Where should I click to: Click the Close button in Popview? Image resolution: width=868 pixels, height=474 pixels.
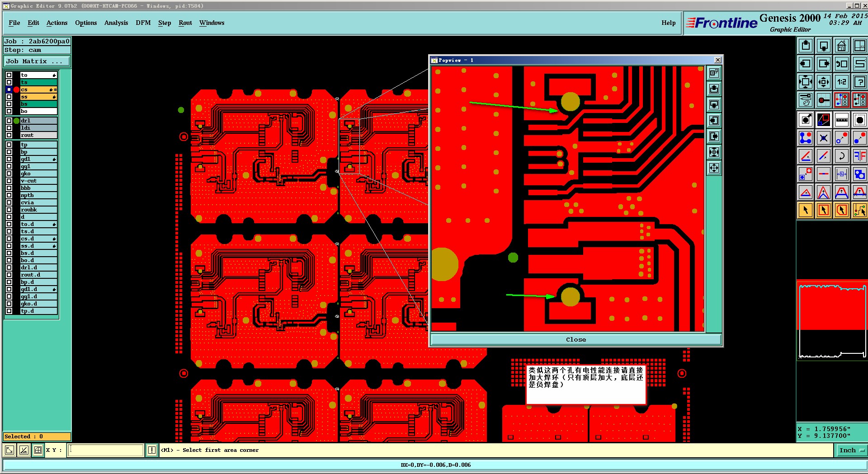(x=576, y=340)
